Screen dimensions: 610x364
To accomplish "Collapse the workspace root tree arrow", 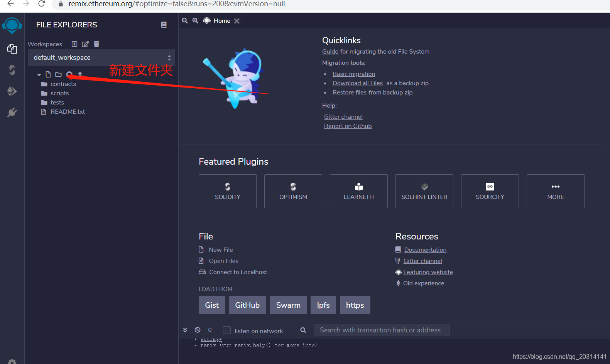I will 39,75.
